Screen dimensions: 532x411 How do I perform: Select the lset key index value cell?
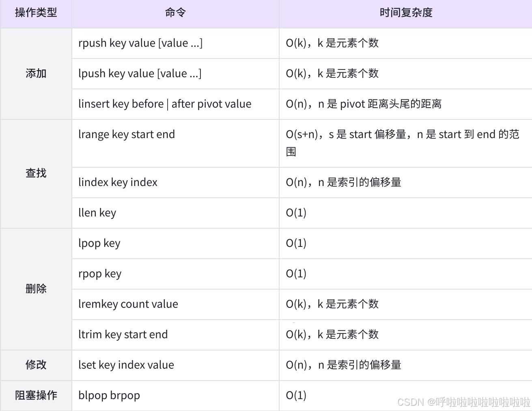coord(175,366)
